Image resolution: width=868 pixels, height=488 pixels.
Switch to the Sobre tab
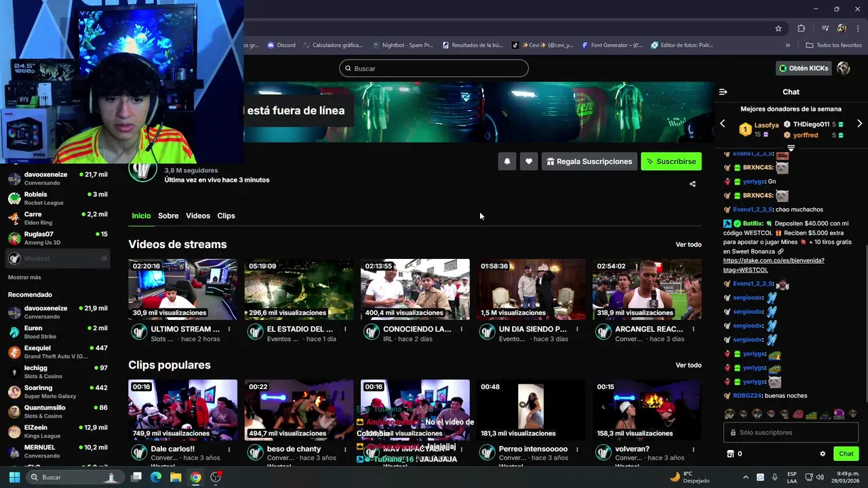168,216
